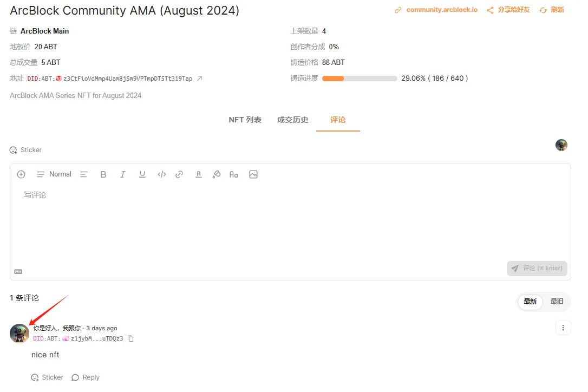Viewport: 588px width, 392px height.
Task: Click 分享给好友 share button
Action: (x=508, y=10)
